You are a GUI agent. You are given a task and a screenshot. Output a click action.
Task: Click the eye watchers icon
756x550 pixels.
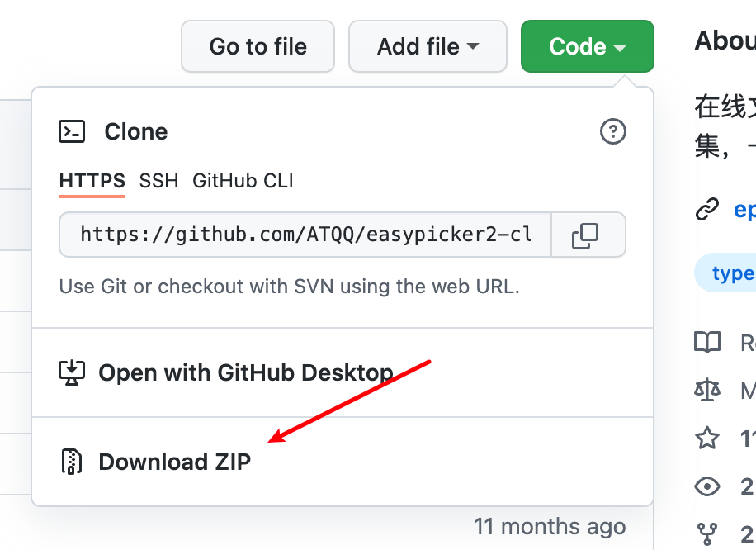706,486
